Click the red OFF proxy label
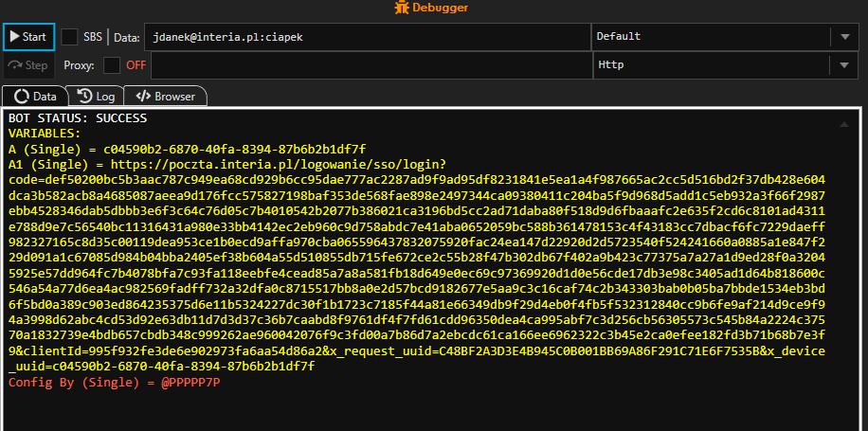 point(136,65)
